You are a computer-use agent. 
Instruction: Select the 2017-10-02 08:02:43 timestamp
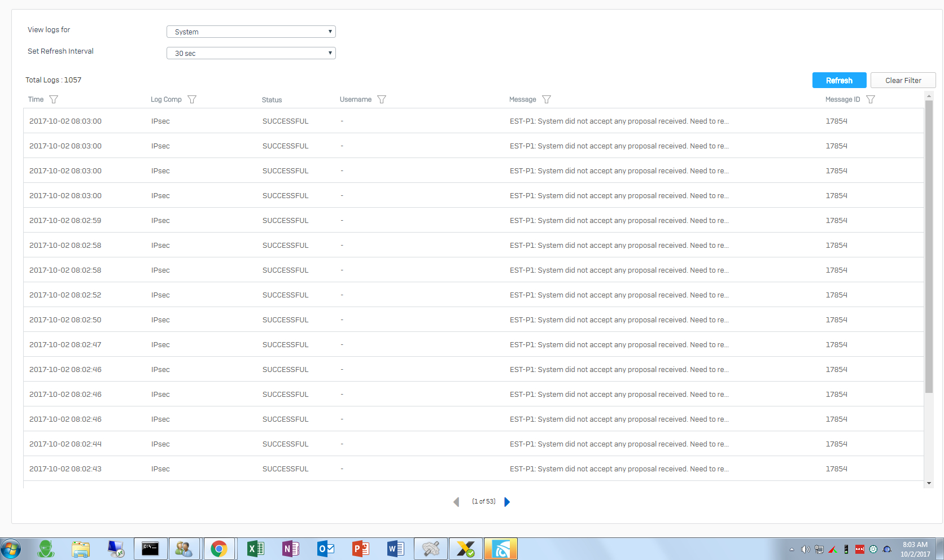(x=65, y=469)
